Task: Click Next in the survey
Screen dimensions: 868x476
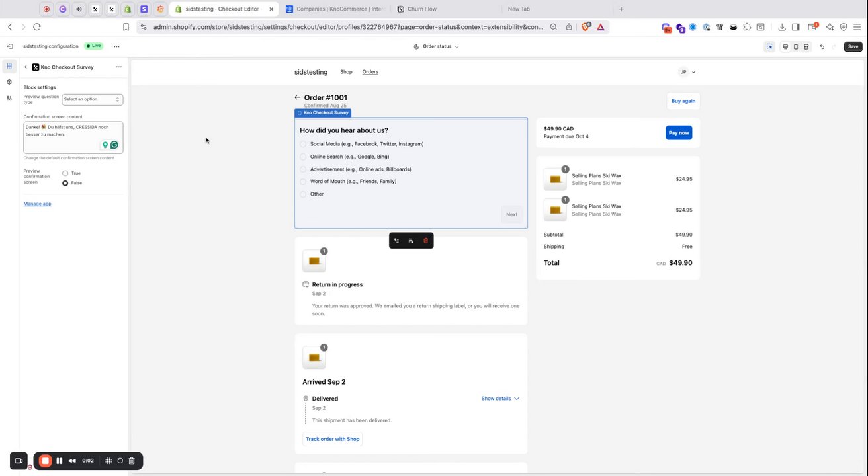Action: 511,214
